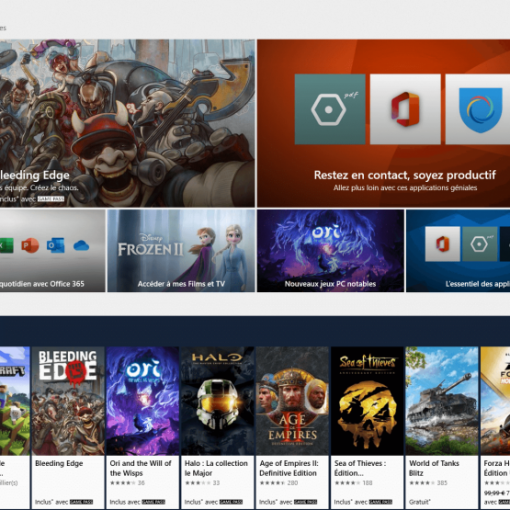
Task: Open 'Accéder à mes Films et TV'
Action: [x=181, y=284]
